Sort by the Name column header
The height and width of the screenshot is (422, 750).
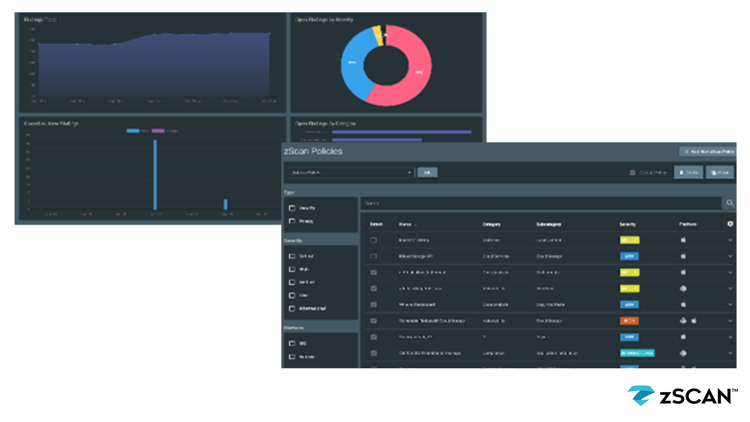tap(407, 224)
